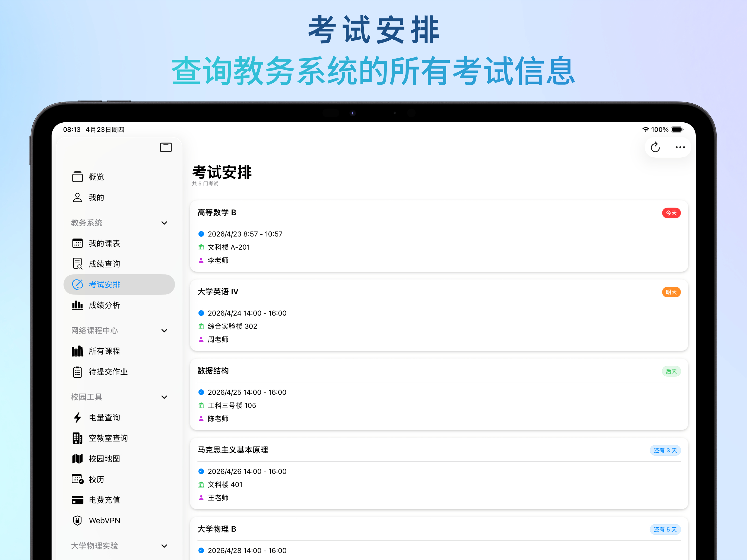Click person icon beside 李老师

point(201,260)
